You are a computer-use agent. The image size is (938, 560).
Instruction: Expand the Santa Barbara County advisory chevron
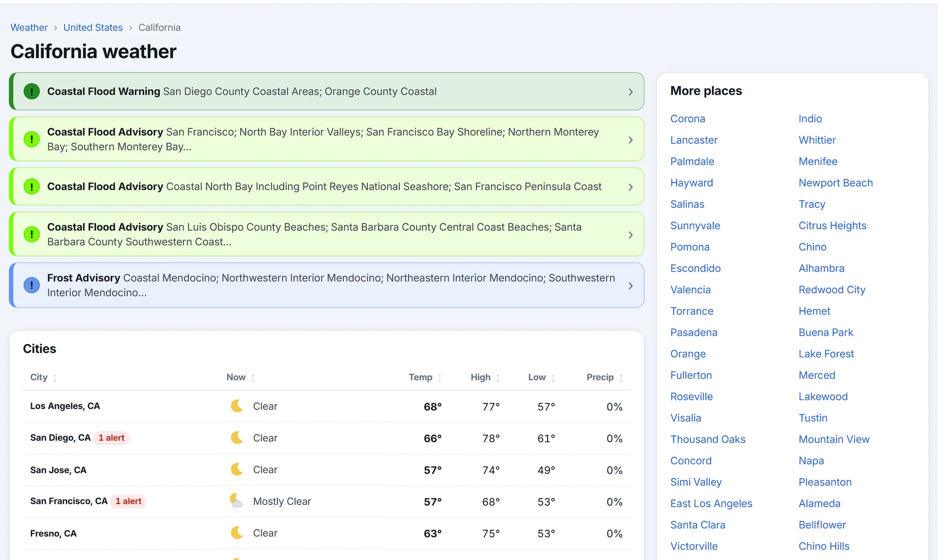click(631, 235)
